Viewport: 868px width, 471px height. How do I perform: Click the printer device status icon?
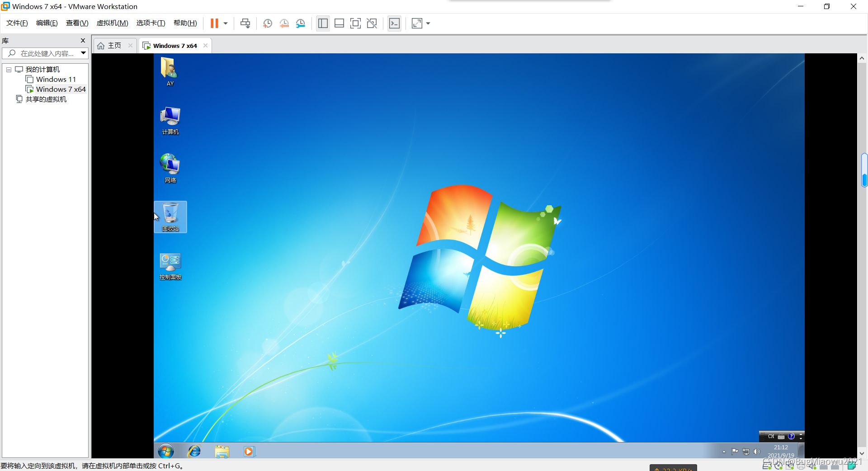(801, 466)
